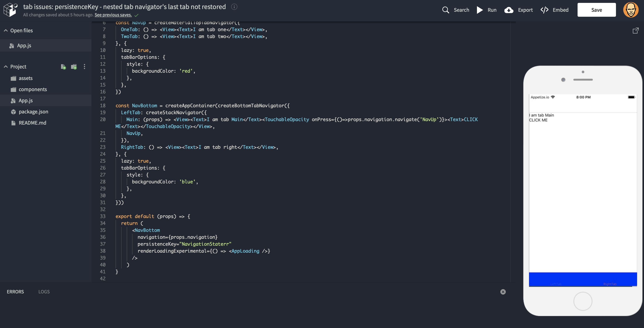Click the Save button
This screenshot has height=328, width=644.
pos(597,10)
